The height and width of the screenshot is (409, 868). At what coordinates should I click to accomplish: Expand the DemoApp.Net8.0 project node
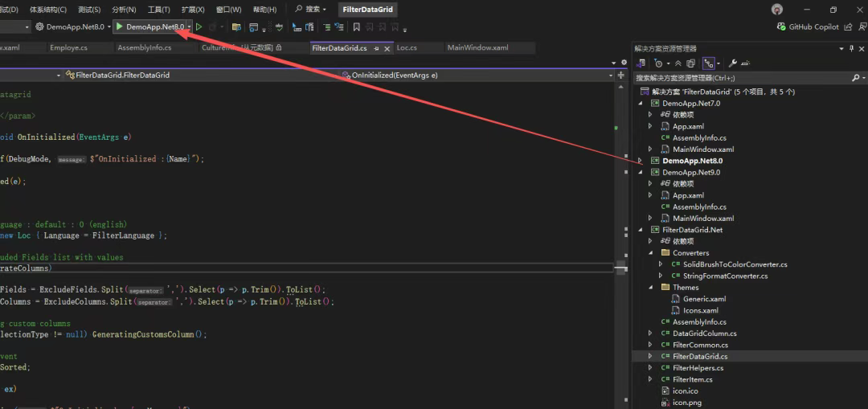pos(640,161)
